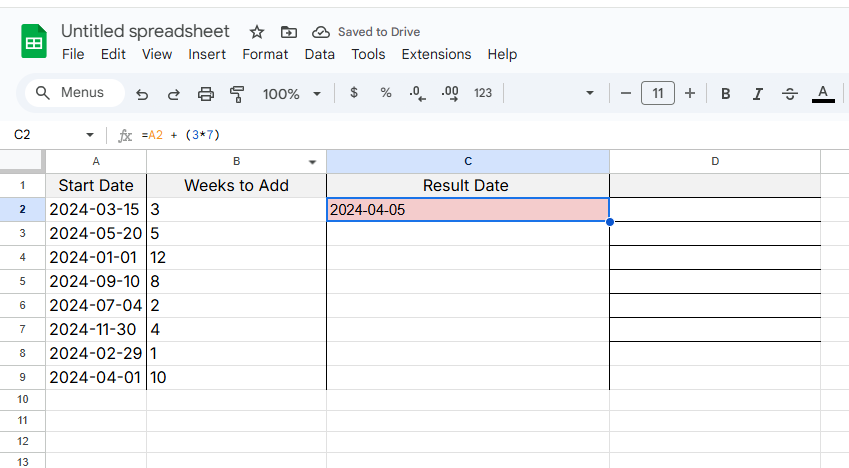Click the undo arrow icon
The height and width of the screenshot is (468, 849).
click(142, 94)
